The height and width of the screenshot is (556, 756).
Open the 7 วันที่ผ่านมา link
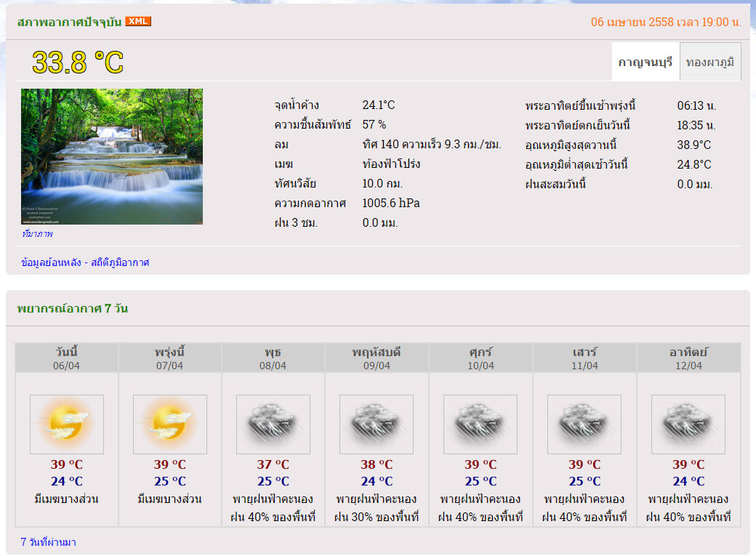tap(48, 542)
